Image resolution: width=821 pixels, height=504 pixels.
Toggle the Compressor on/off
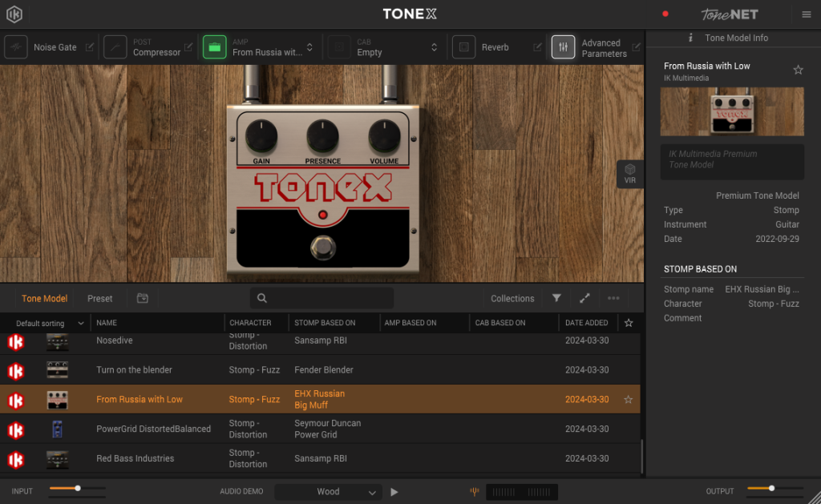pyautogui.click(x=115, y=47)
